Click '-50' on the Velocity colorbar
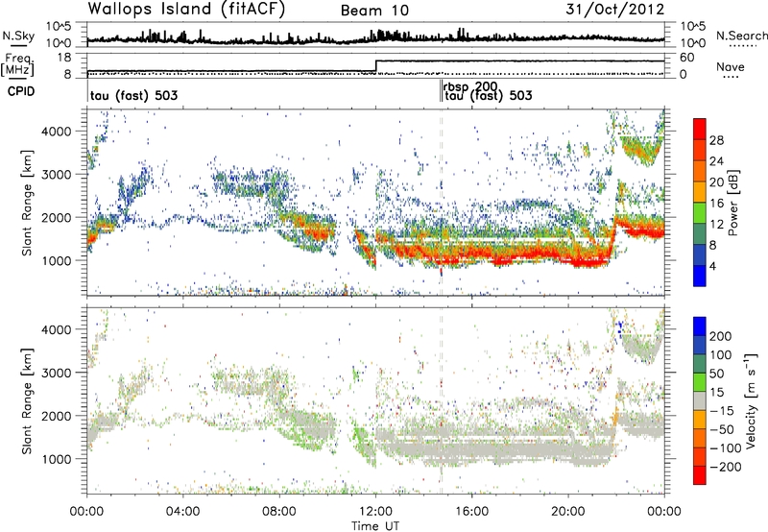Image resolution: width=768 pixels, height=532 pixels. tap(722, 429)
